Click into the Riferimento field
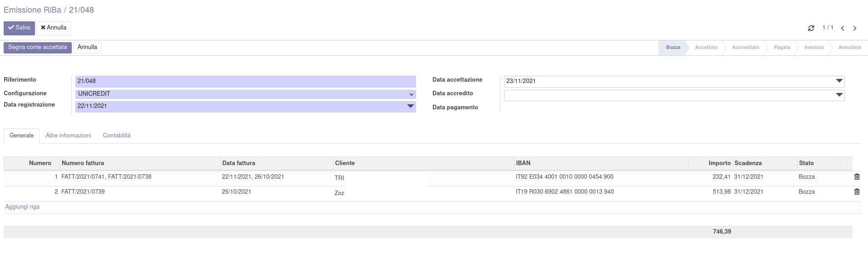Viewport: 868px width, 259px height. [245, 81]
